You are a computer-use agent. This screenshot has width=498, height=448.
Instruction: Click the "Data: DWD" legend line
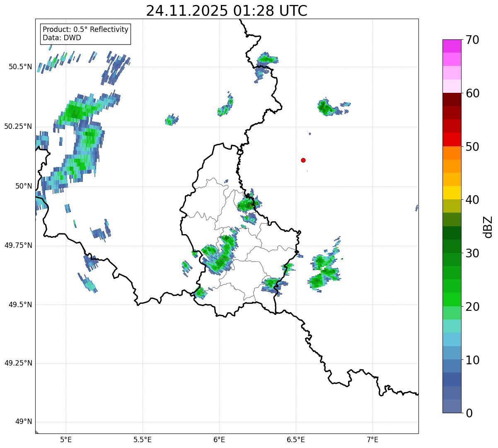[x=62, y=38]
